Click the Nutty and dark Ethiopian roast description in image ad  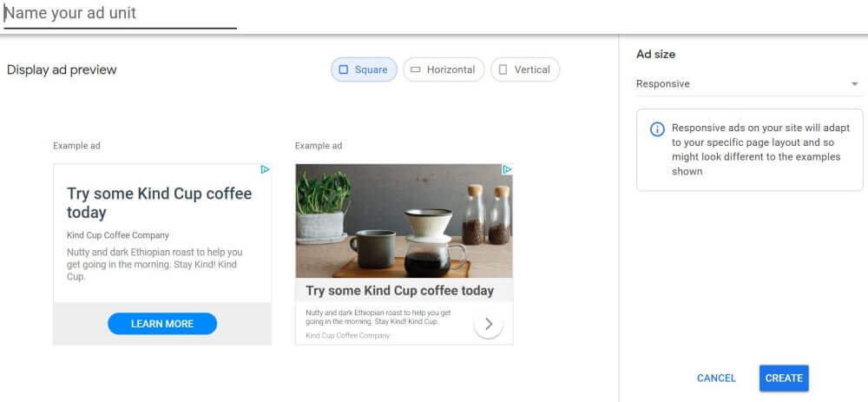pyautogui.click(x=378, y=317)
